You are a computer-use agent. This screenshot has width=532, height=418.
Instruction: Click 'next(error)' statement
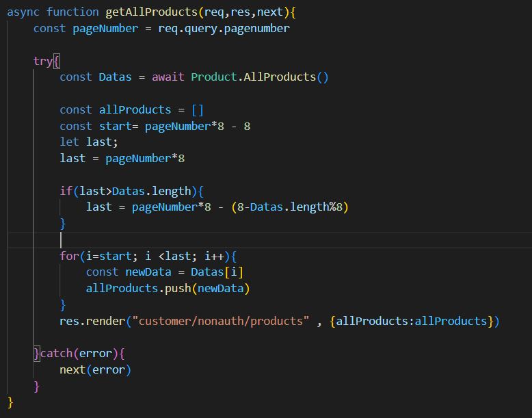(x=95, y=370)
